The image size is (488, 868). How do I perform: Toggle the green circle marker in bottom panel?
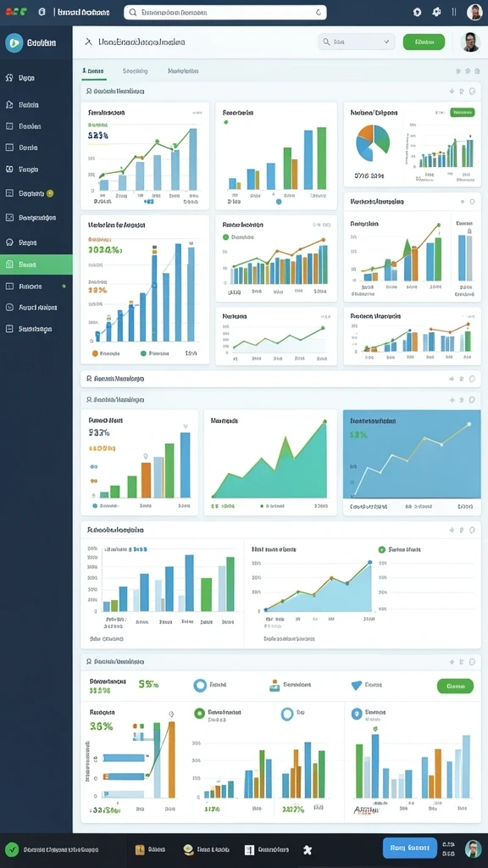coord(199,713)
